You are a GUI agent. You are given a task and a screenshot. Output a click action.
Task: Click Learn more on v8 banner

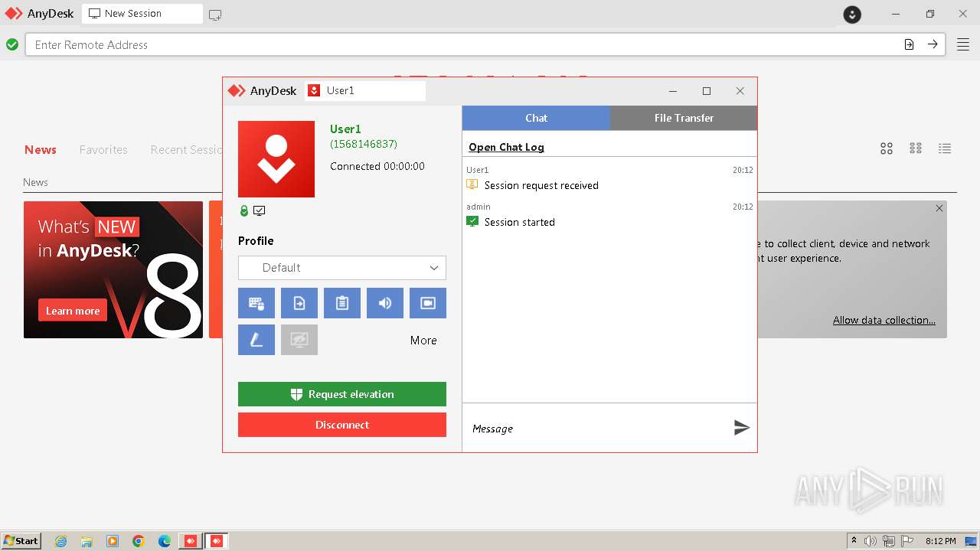pyautogui.click(x=73, y=311)
